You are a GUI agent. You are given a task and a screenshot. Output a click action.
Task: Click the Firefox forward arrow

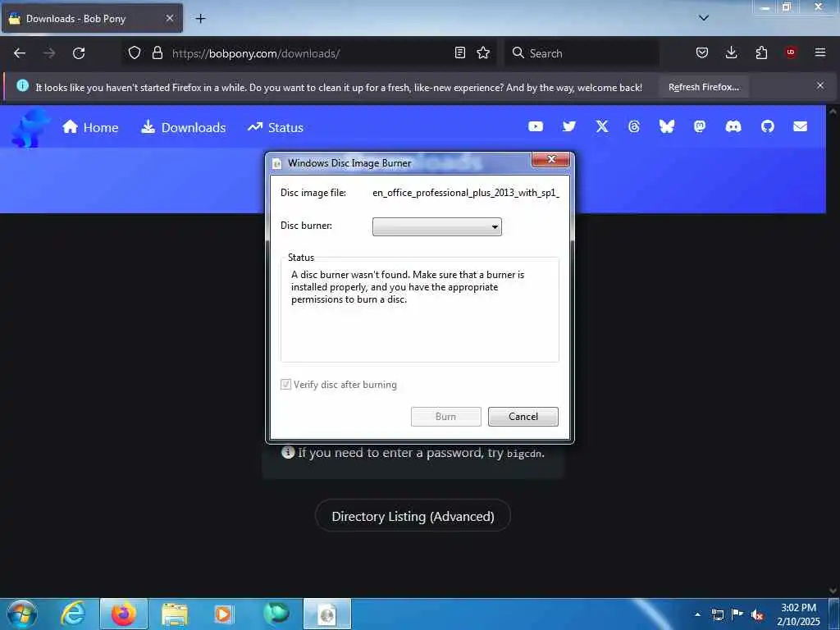[49, 53]
